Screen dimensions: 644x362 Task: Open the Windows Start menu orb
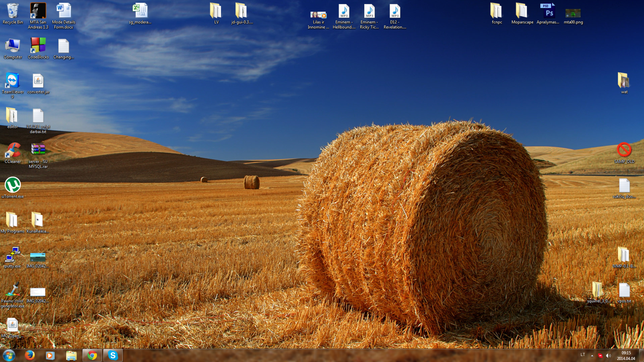(9, 355)
